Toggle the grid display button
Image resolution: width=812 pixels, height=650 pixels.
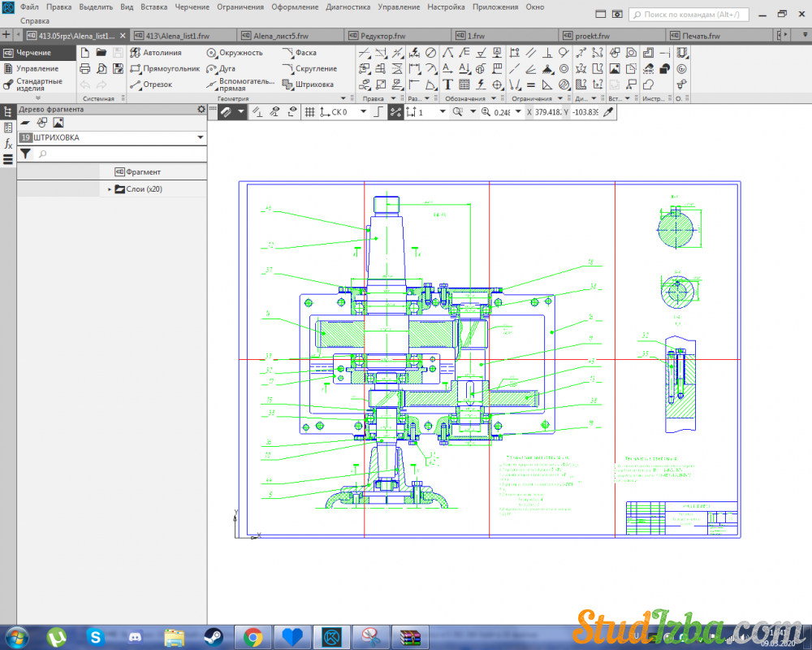point(309,112)
